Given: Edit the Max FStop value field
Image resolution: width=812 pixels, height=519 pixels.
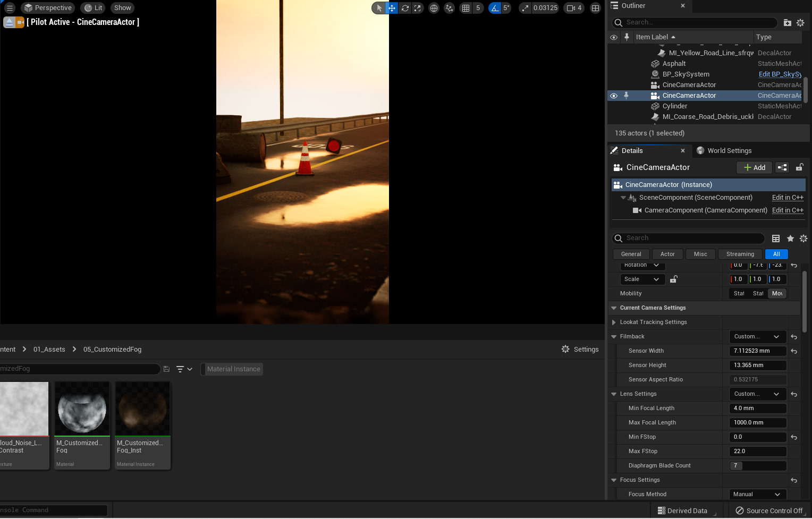Looking at the screenshot, I should 758,452.
